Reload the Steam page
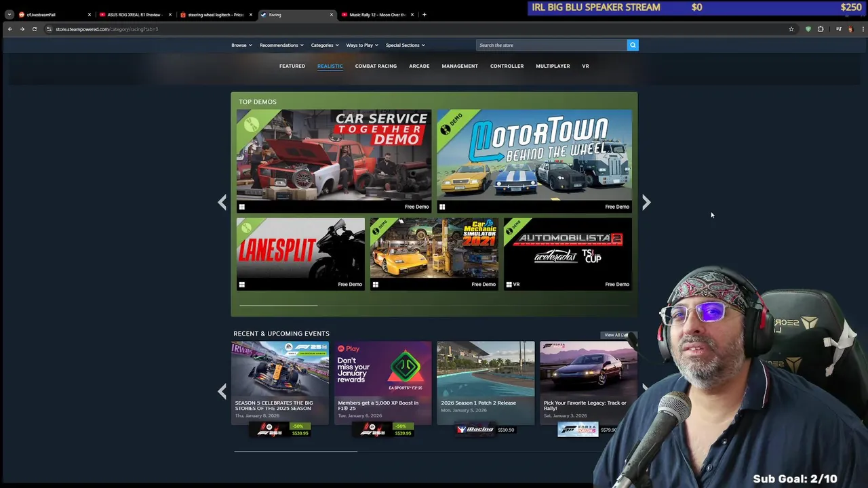This screenshot has height=488, width=868. [x=35, y=29]
